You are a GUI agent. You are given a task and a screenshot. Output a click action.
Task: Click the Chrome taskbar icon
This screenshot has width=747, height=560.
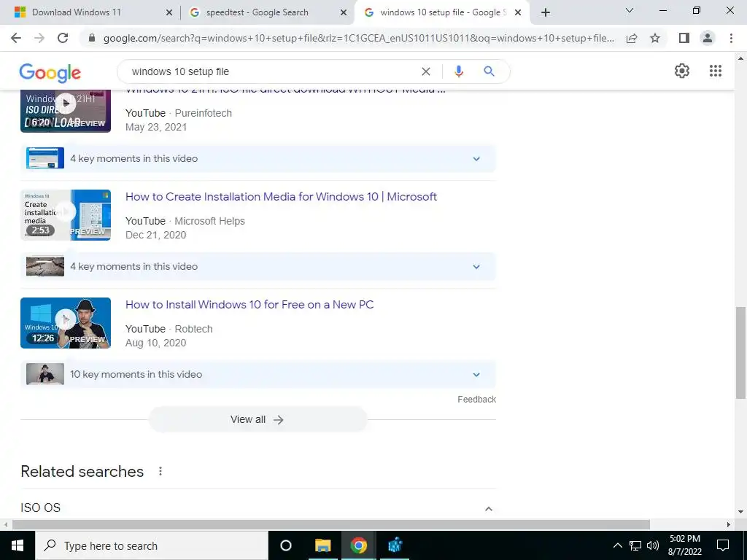359,545
